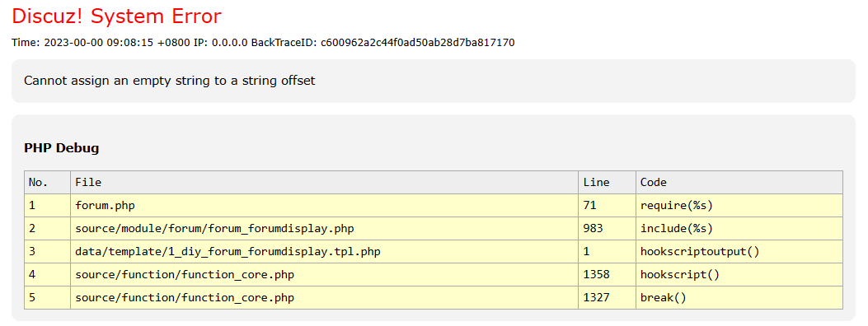
Task: Click the 'No.' column header
Action: 47,182
